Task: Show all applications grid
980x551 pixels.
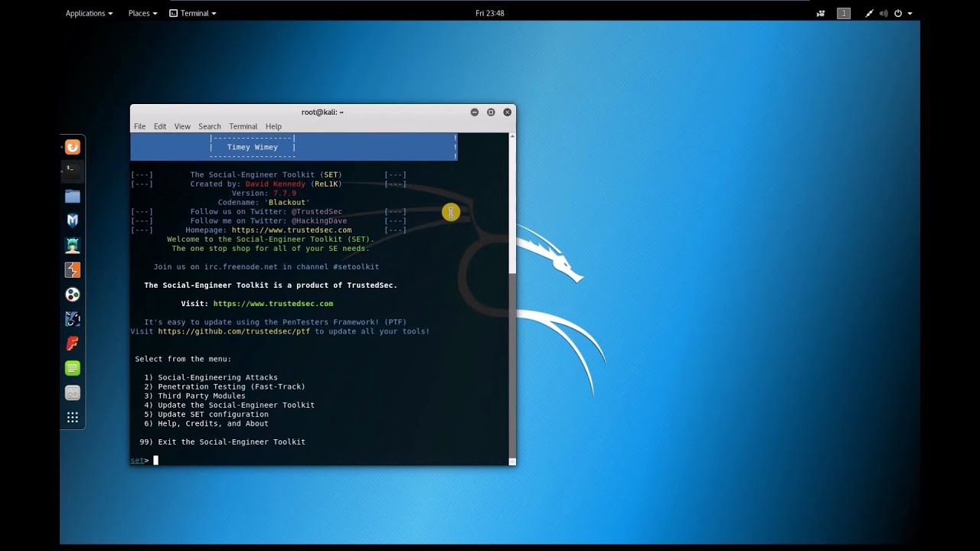Action: pyautogui.click(x=73, y=417)
